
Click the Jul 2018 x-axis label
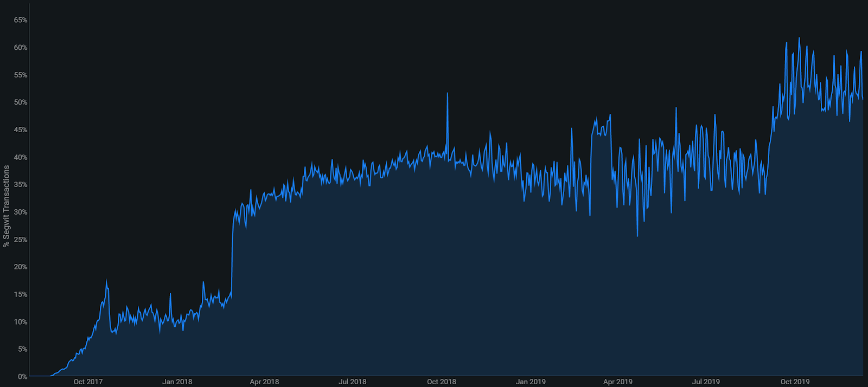[x=353, y=382]
